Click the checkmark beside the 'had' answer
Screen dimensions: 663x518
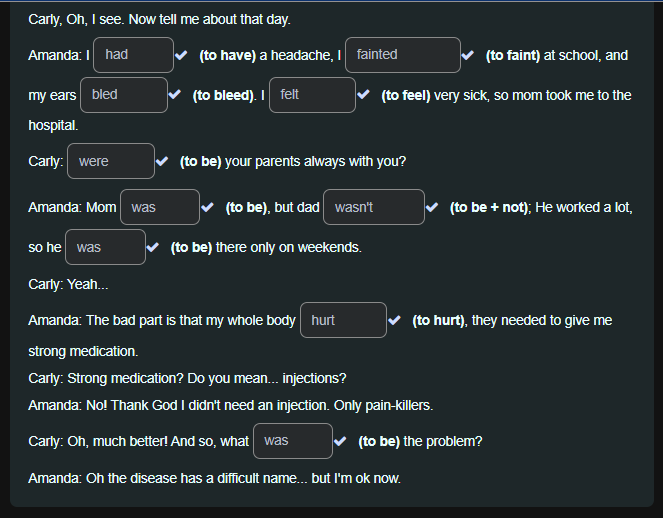coord(181,56)
